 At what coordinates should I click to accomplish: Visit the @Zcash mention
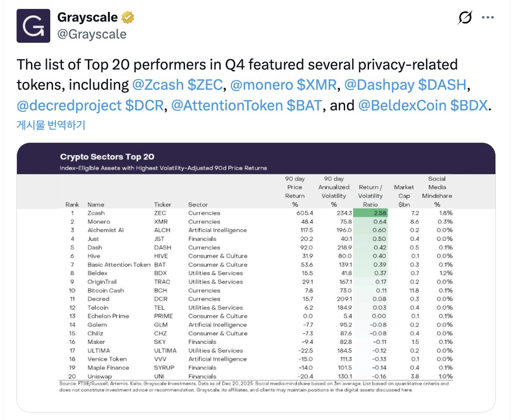(x=158, y=85)
